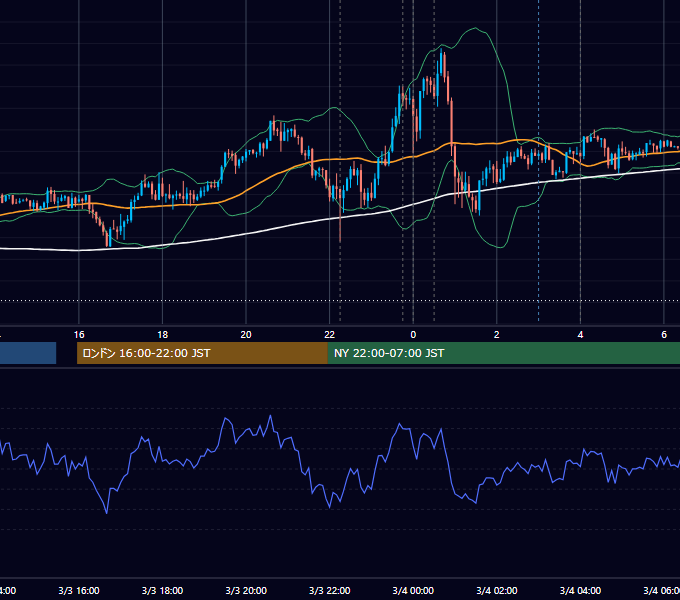
Task: Click the 3/4 02:00 date label
Action: [x=497, y=590]
